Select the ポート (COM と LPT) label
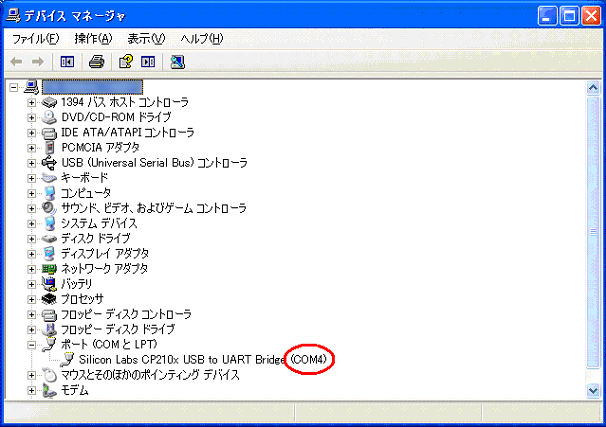The height and width of the screenshot is (427, 606). pyautogui.click(x=109, y=344)
